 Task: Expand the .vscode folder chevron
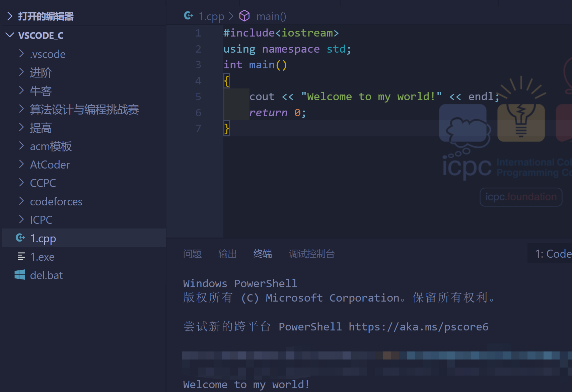tap(21, 54)
